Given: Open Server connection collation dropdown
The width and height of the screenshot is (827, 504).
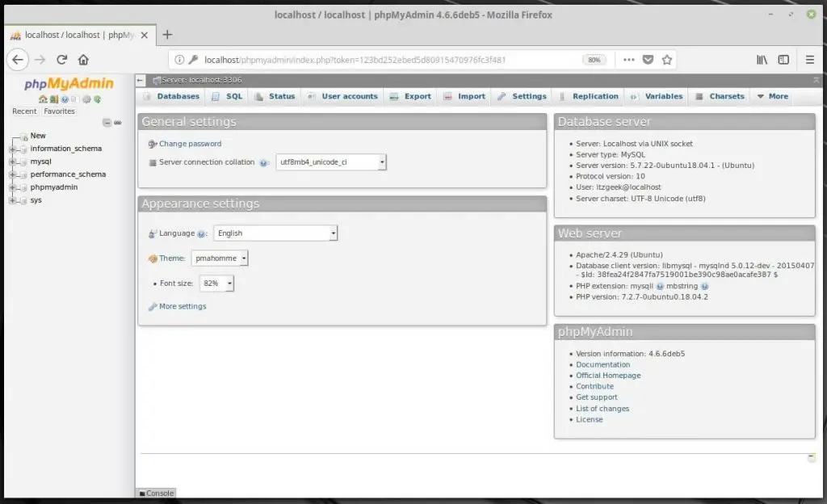Looking at the screenshot, I should point(330,162).
